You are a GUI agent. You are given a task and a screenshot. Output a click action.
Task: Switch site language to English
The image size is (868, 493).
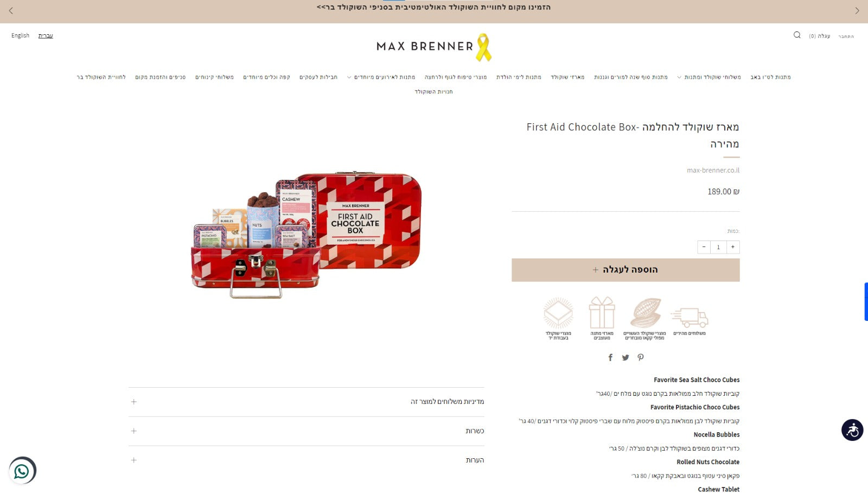point(21,36)
